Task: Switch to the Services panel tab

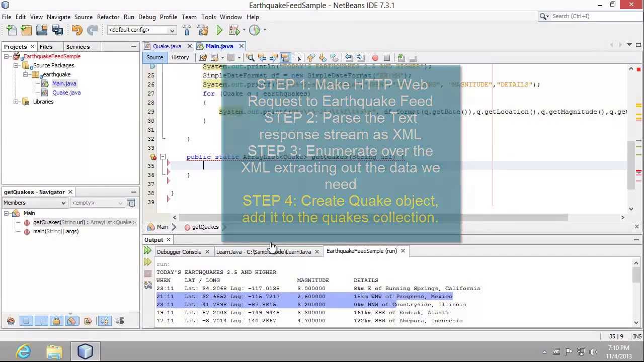Action: [78, 47]
